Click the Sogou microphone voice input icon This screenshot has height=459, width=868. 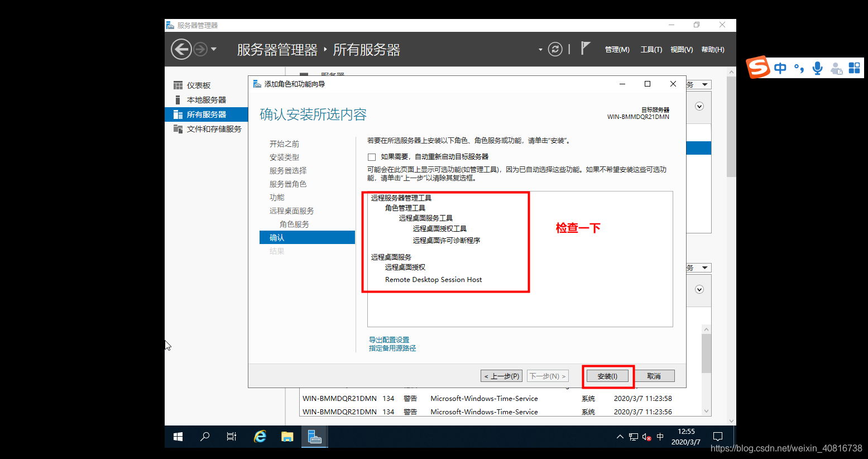(x=817, y=68)
